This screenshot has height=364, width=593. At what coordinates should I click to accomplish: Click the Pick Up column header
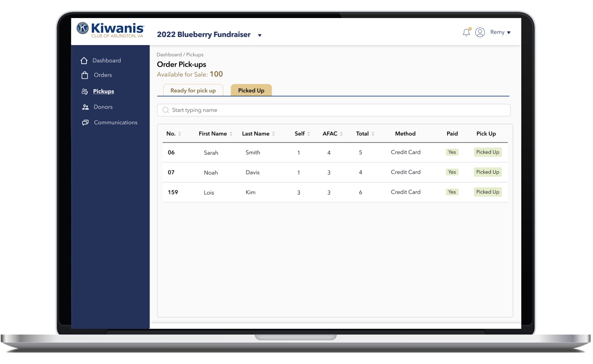click(486, 134)
